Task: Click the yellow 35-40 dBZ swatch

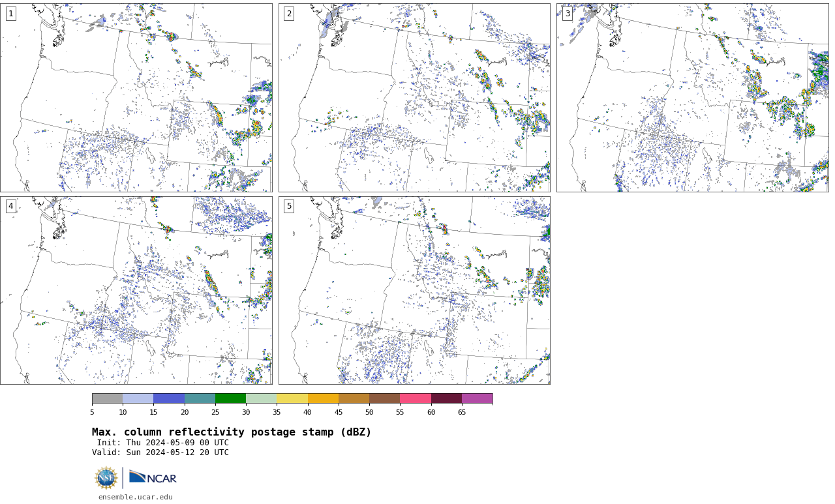Action: click(x=292, y=398)
